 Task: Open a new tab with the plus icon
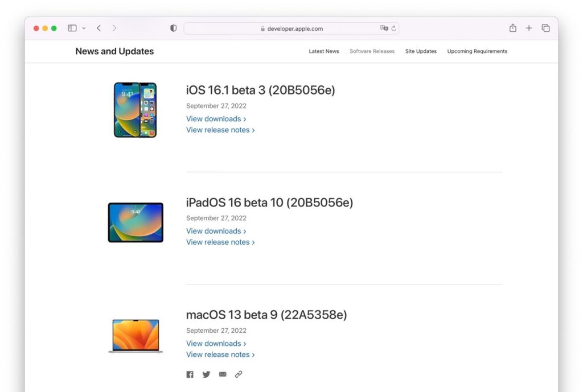[529, 27]
